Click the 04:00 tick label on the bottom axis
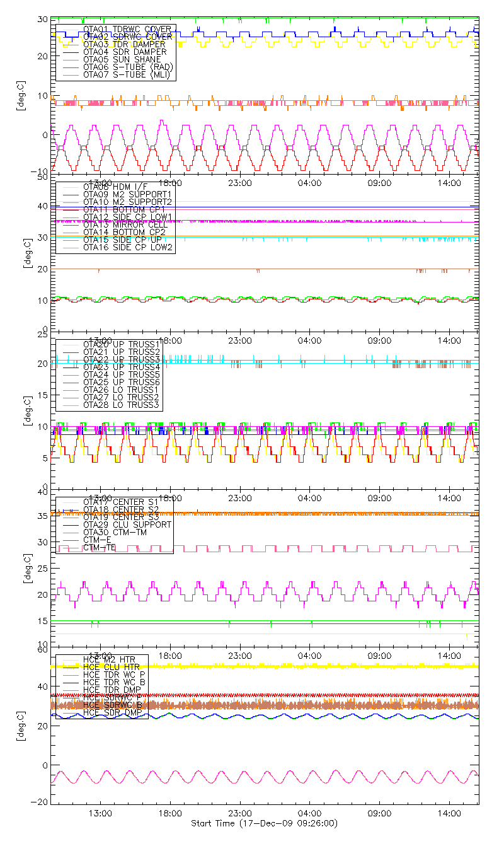504x851 pixels. [x=310, y=814]
